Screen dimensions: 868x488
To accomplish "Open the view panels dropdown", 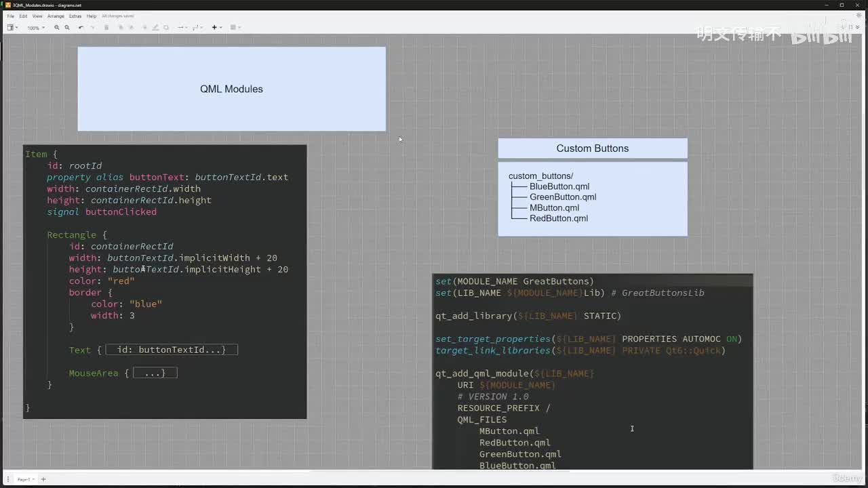I will click(x=12, y=28).
